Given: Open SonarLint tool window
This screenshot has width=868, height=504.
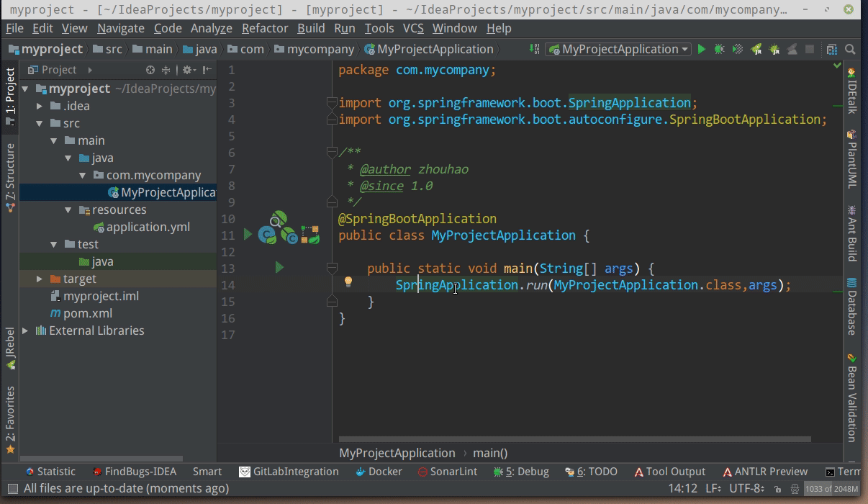Looking at the screenshot, I should coord(447,472).
